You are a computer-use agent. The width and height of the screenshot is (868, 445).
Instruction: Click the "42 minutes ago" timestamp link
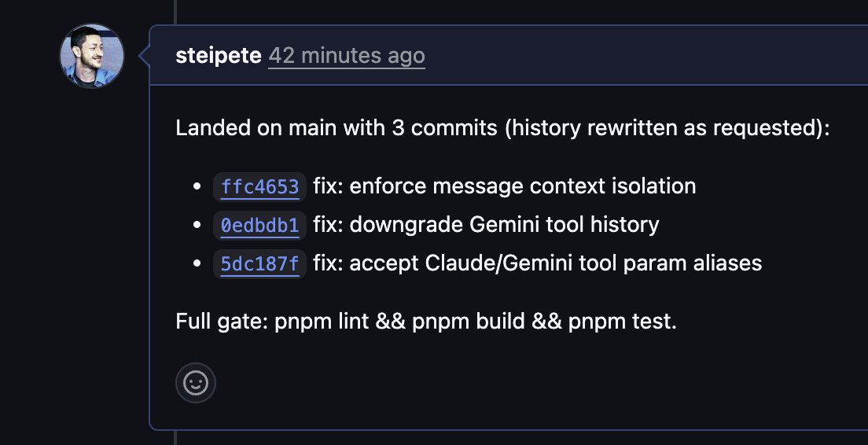point(346,56)
